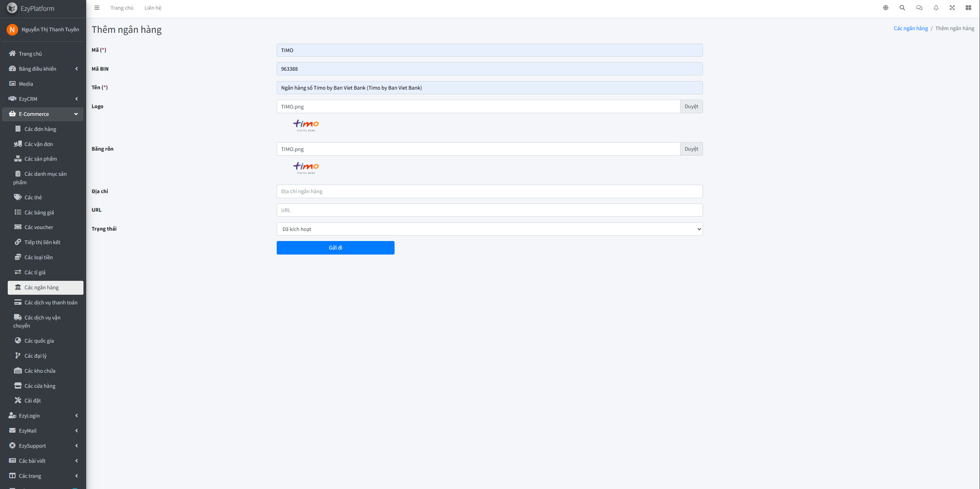
Task: Collapse the E-Commerce sidebar section
Action: tap(43, 114)
